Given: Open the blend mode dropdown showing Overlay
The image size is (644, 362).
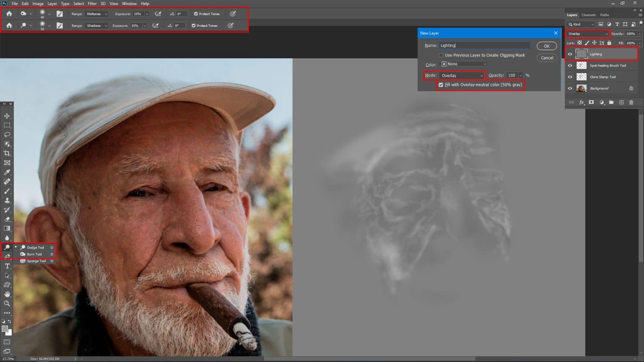Looking at the screenshot, I should 587,34.
